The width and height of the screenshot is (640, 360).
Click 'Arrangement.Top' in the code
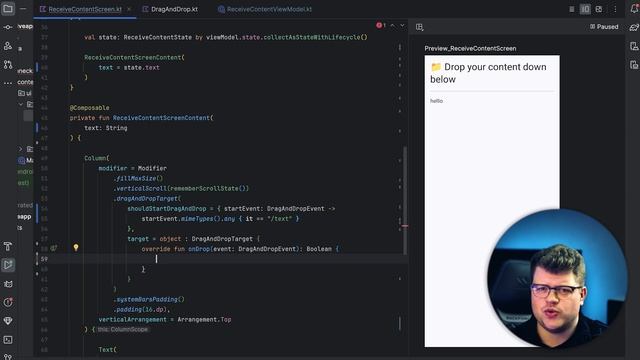(204, 320)
